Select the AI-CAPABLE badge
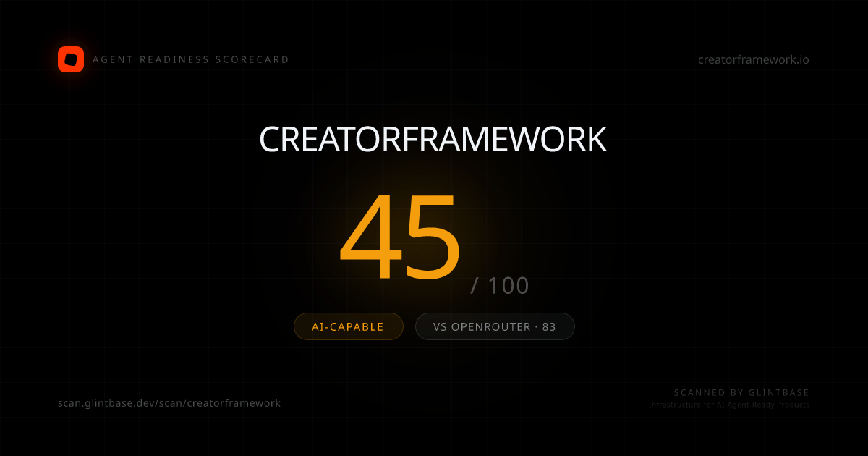This screenshot has width=868, height=456. coord(348,326)
